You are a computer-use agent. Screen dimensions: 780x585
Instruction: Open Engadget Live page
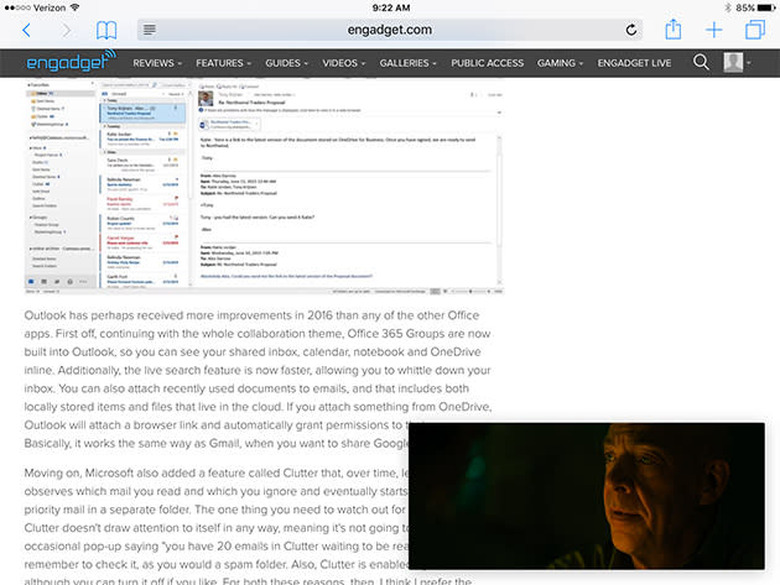tap(634, 63)
